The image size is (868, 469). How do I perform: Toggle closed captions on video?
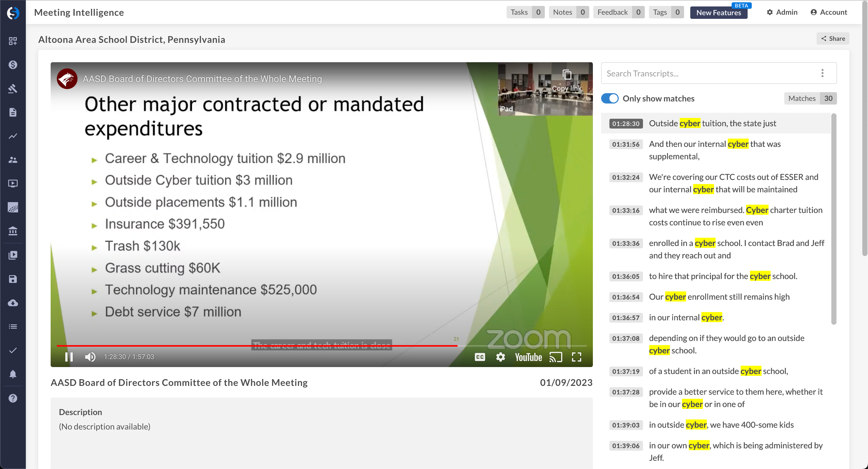pyautogui.click(x=479, y=357)
